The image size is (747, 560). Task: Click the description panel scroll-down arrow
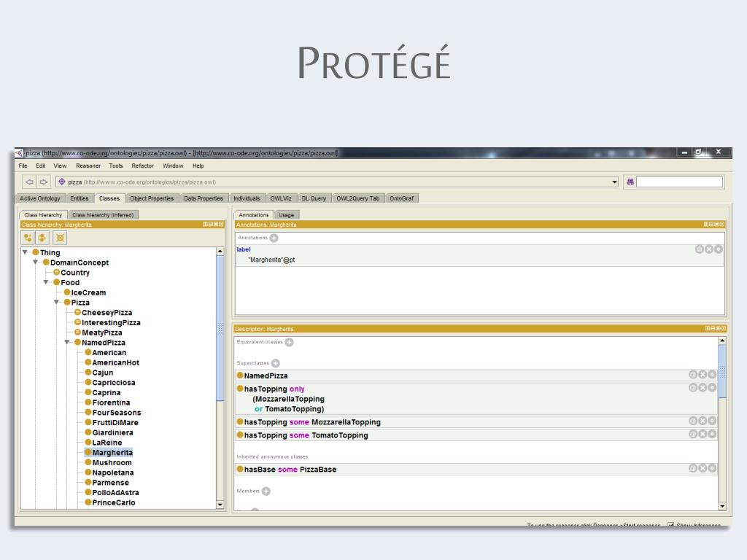[x=722, y=506]
